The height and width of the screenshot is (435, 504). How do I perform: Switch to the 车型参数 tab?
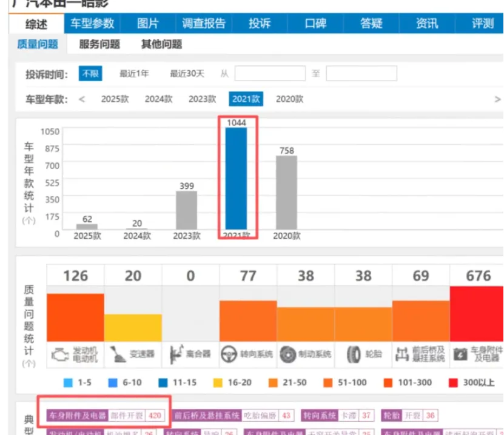point(92,24)
